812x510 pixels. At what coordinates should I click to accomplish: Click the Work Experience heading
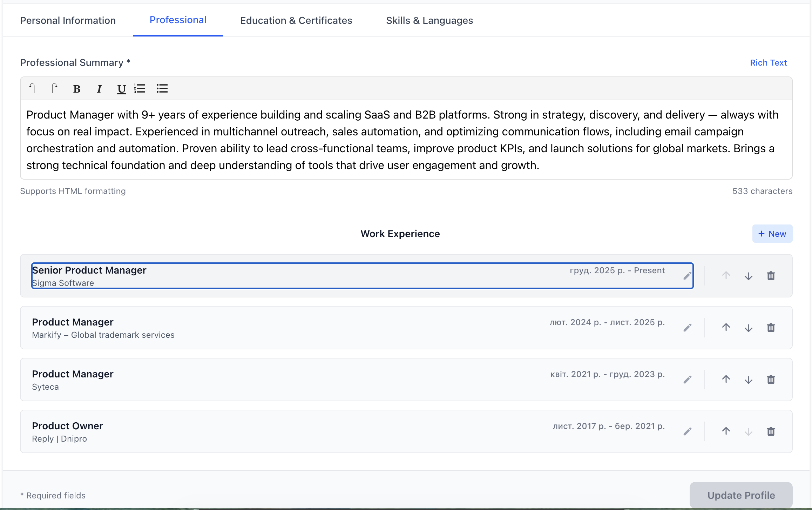tap(400, 234)
